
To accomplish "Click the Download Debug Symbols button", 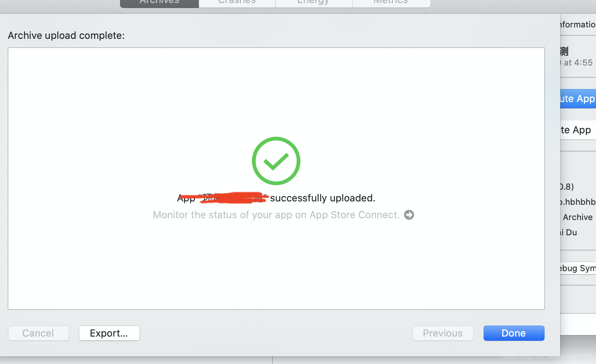I will tap(578, 268).
